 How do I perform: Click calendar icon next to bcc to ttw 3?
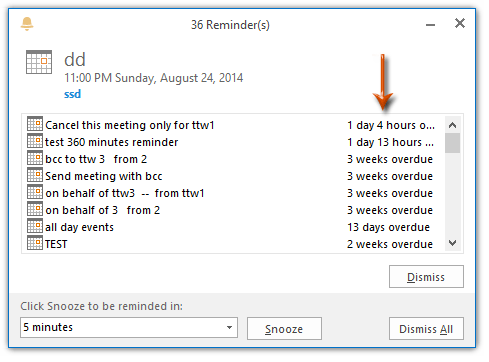coord(35,158)
